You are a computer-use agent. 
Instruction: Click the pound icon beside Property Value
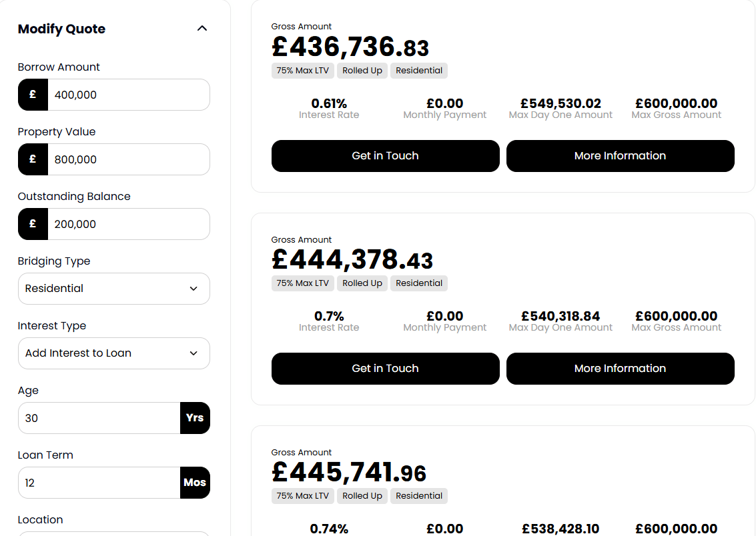33,159
